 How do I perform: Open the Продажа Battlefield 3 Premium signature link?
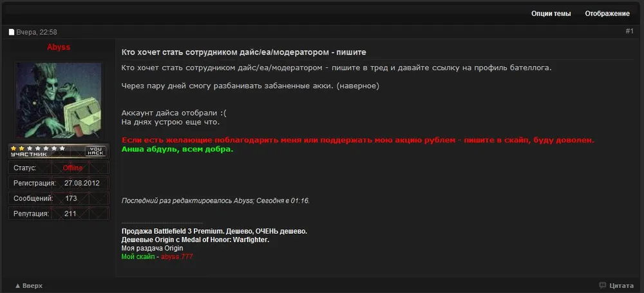[214, 231]
